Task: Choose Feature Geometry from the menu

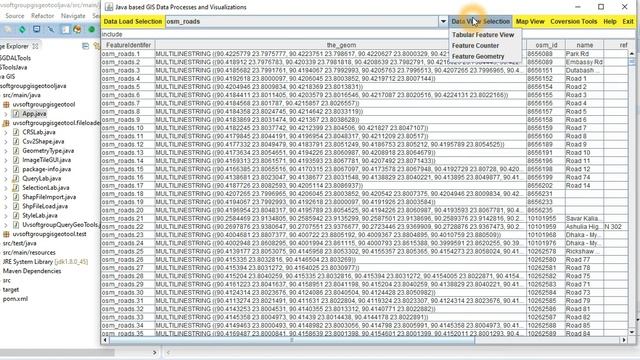Action: point(478,56)
